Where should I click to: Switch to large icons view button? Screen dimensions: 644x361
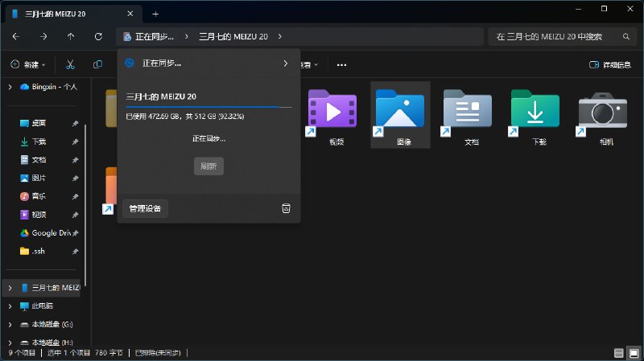point(634,353)
